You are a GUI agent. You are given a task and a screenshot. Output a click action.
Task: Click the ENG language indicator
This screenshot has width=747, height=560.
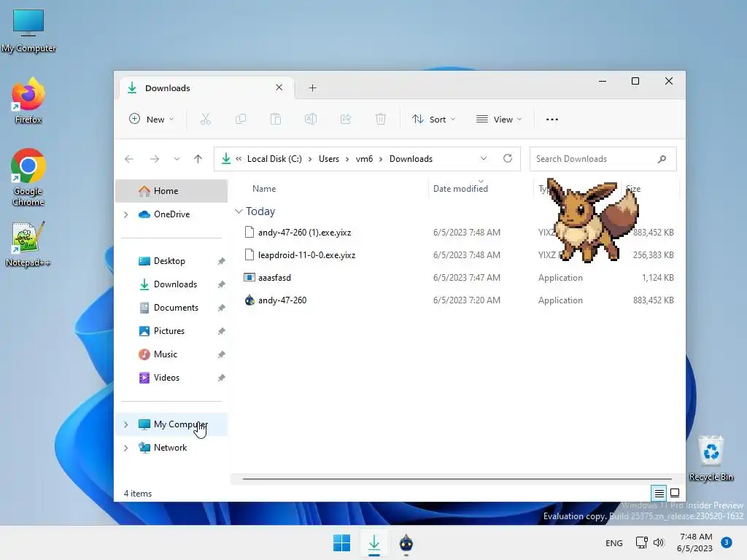point(614,542)
